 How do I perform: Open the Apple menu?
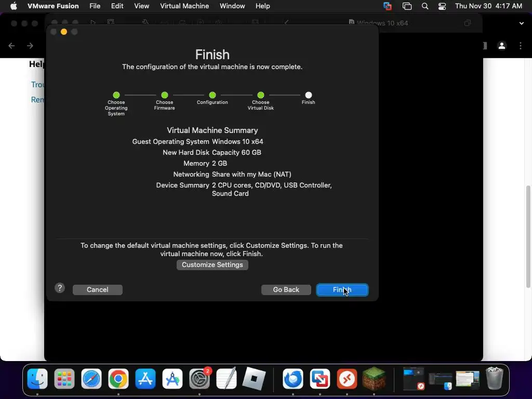click(14, 6)
